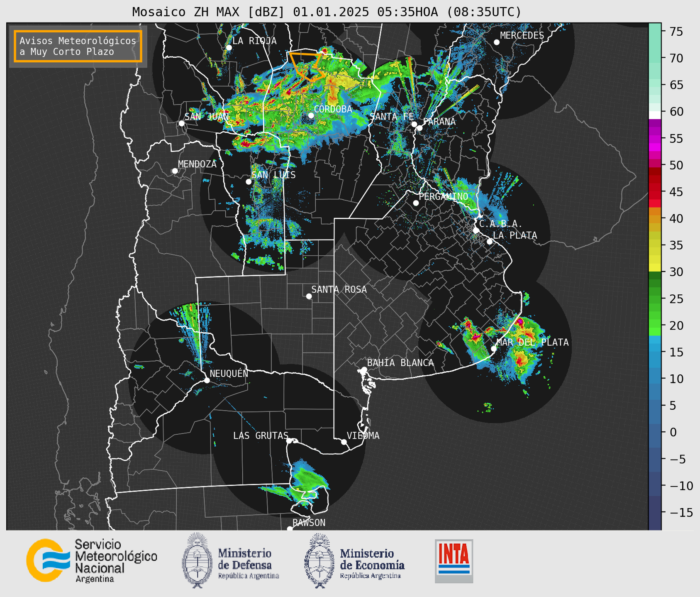Select the LA PLATA city marker
The height and width of the screenshot is (597, 700).
(490, 242)
